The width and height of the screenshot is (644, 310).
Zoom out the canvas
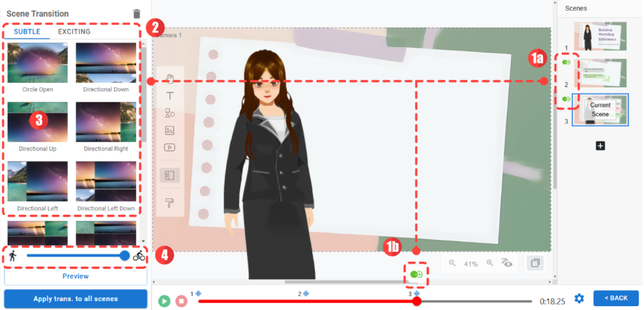click(452, 263)
